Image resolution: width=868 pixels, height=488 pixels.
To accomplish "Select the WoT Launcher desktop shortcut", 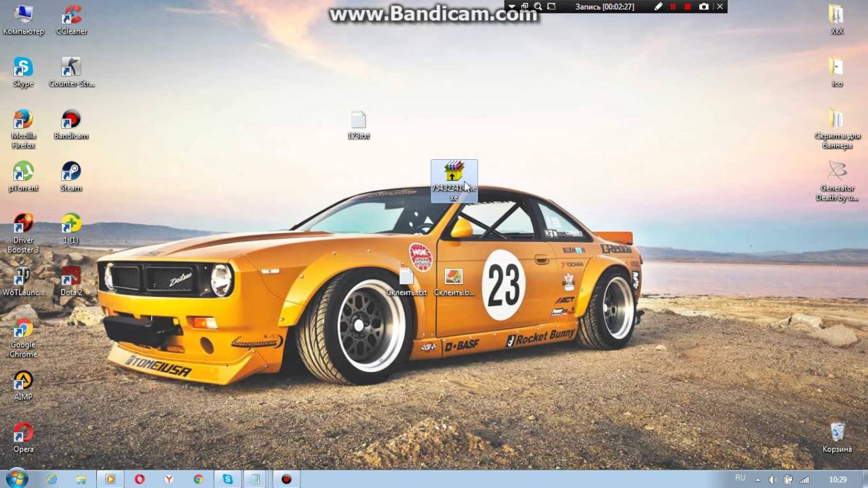I will click(x=23, y=281).
